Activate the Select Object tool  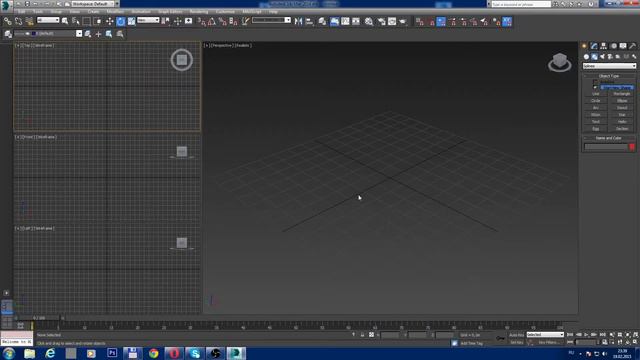65,21
